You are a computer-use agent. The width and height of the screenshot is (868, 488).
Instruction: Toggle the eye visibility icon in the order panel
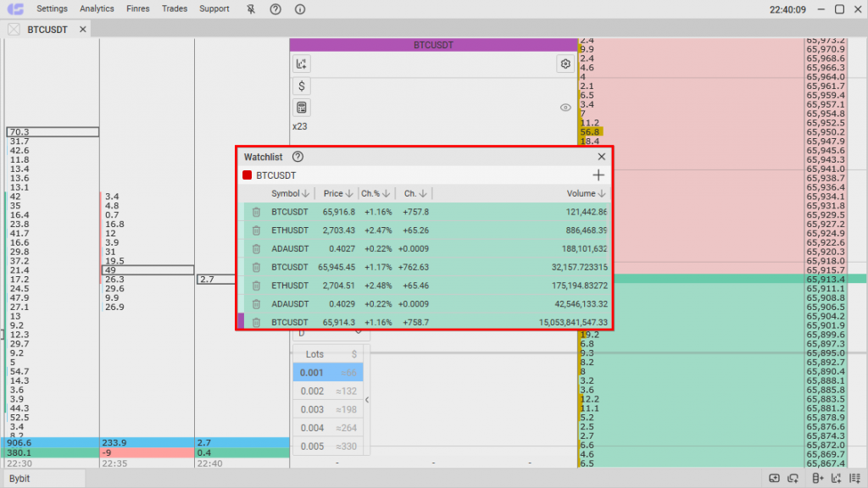click(x=565, y=108)
